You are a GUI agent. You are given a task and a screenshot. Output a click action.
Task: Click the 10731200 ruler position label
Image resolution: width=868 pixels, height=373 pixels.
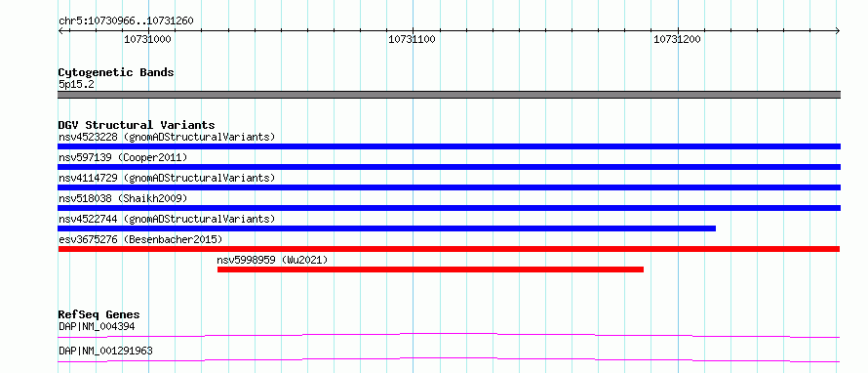(677, 39)
